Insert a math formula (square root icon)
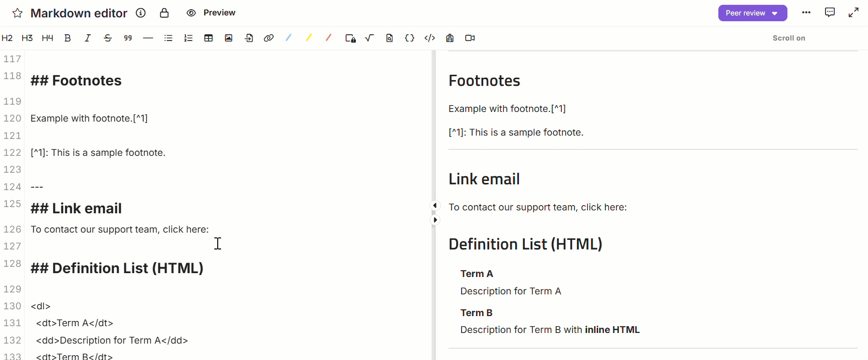This screenshot has height=360, width=868. [369, 38]
